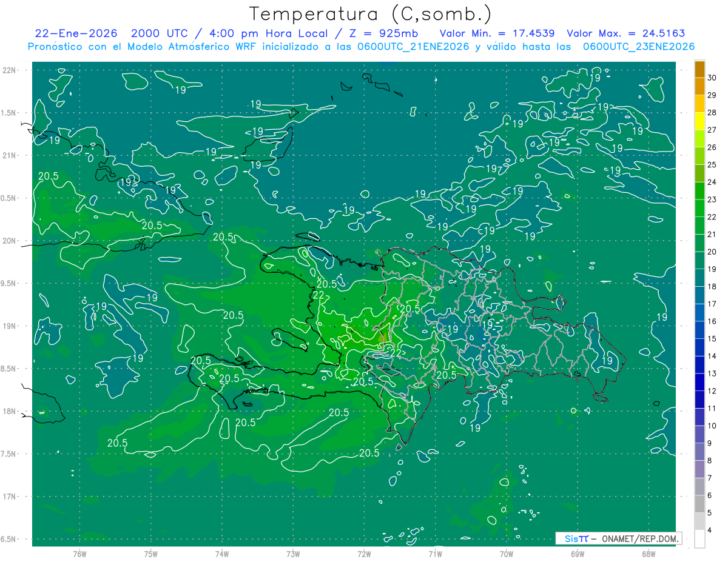Click the '19N' latitude axis label
This screenshot has height=562, width=728.
coord(10,326)
